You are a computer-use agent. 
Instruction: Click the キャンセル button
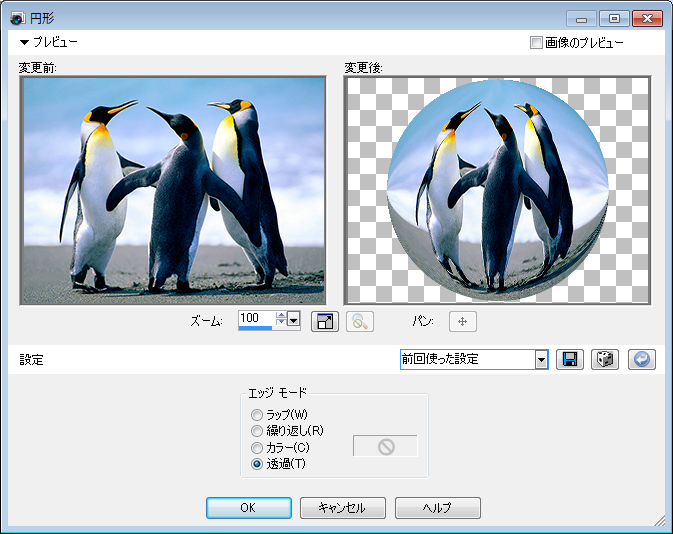point(343,508)
